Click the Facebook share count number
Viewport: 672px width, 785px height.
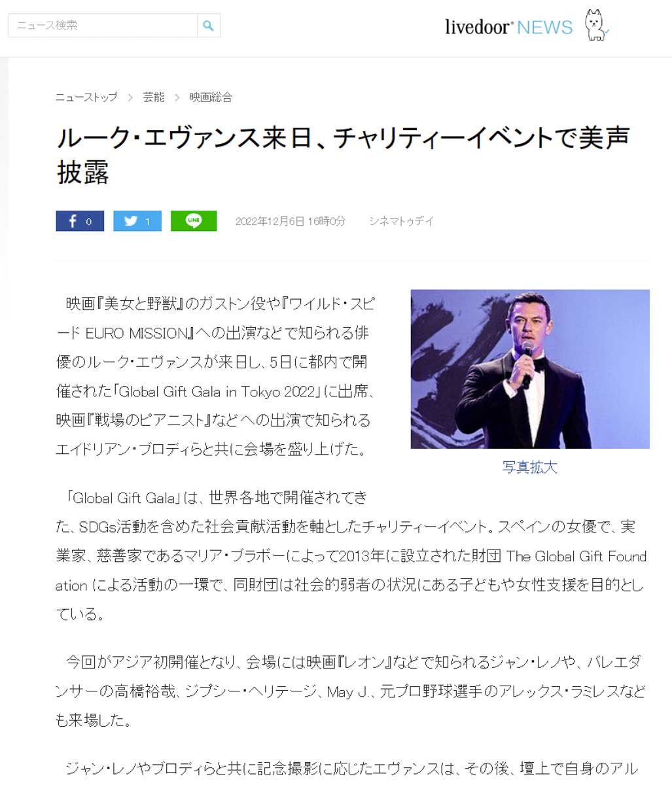89,222
